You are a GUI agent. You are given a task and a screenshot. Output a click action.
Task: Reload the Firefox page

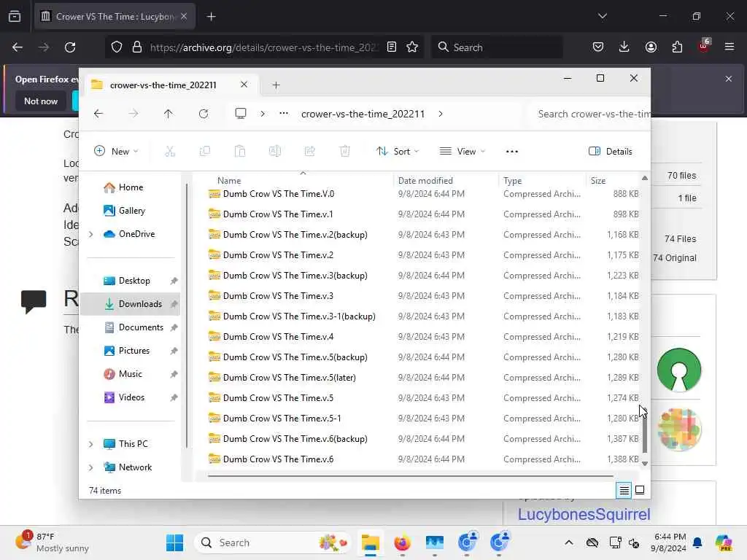(x=70, y=47)
